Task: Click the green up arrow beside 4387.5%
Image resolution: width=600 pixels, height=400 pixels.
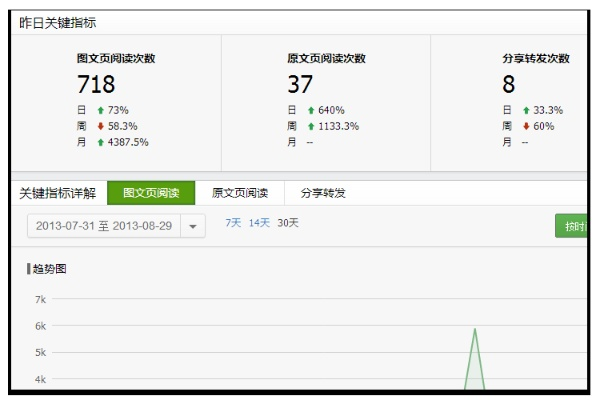Action: point(101,142)
